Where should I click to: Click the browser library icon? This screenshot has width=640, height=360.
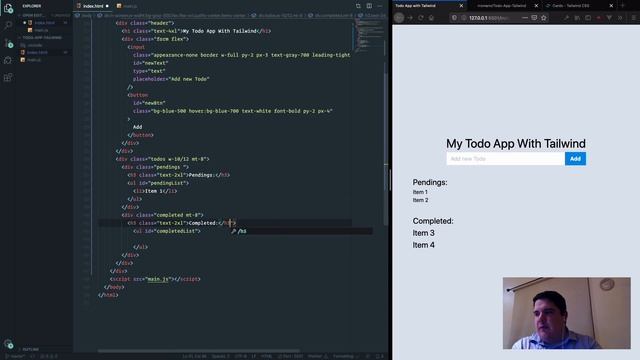tap(577, 18)
